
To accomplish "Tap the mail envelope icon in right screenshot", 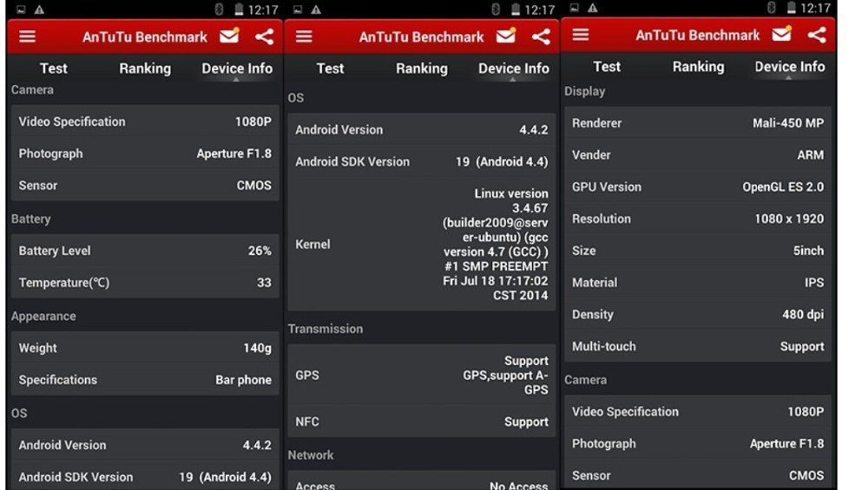I will [x=782, y=35].
